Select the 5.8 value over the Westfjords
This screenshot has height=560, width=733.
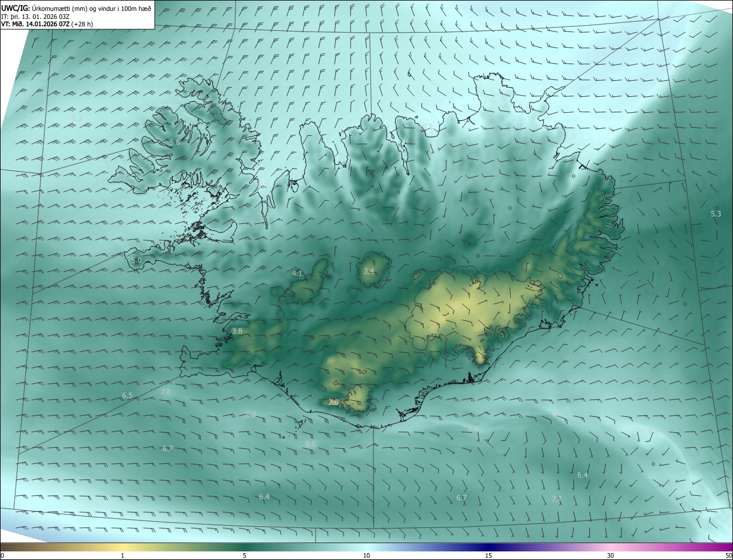click(x=175, y=142)
